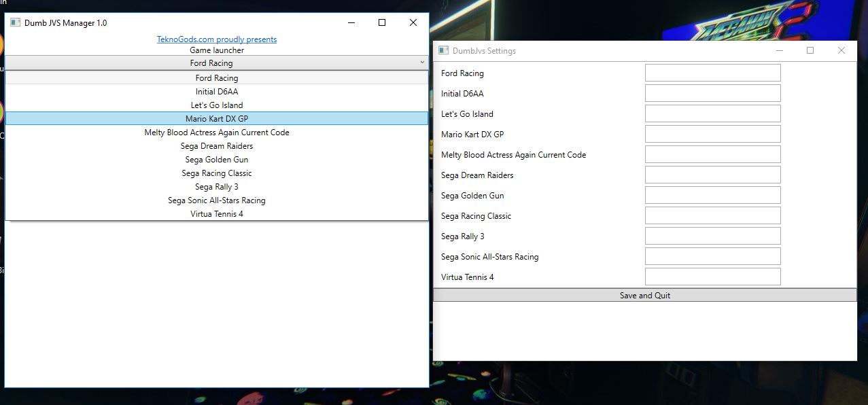This screenshot has height=405, width=868.
Task: Select Sega Rally 3 from the game list
Action: click(217, 187)
